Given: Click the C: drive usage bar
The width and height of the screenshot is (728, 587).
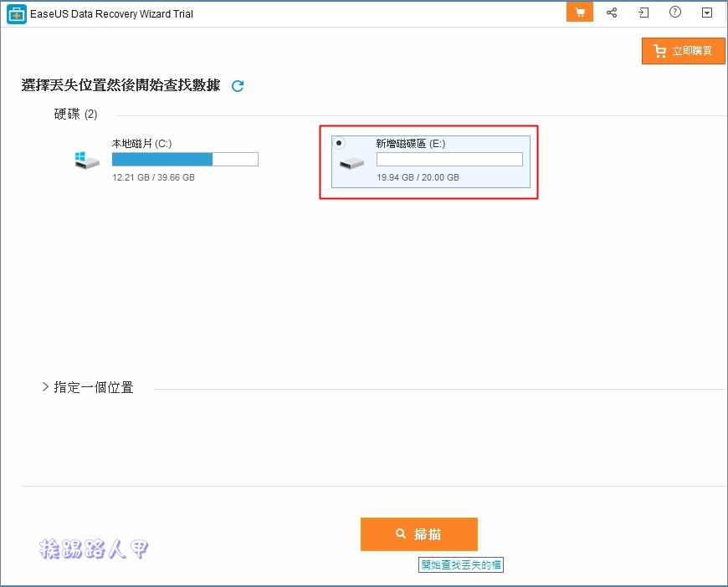Looking at the screenshot, I should click(x=185, y=159).
